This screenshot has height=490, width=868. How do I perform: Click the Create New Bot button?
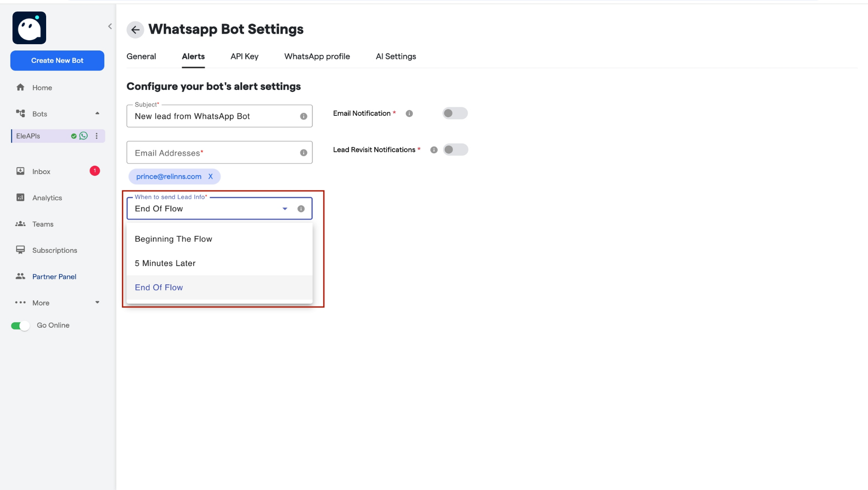57,61
